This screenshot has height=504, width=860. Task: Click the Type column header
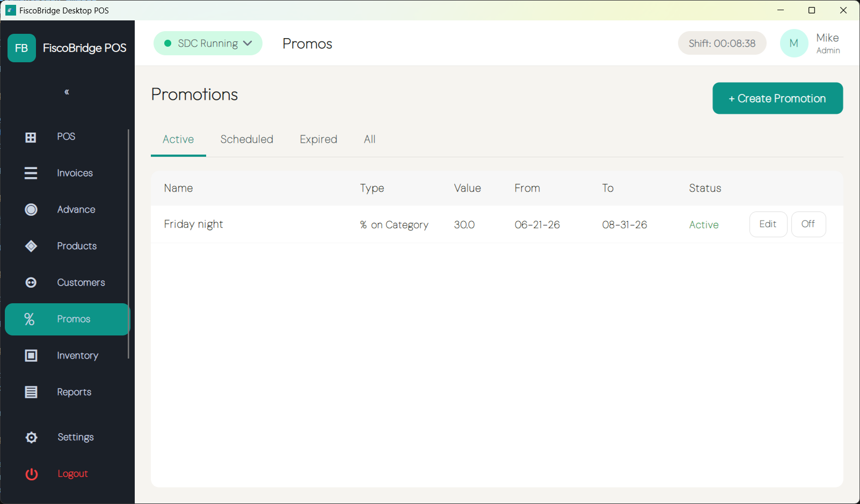372,188
